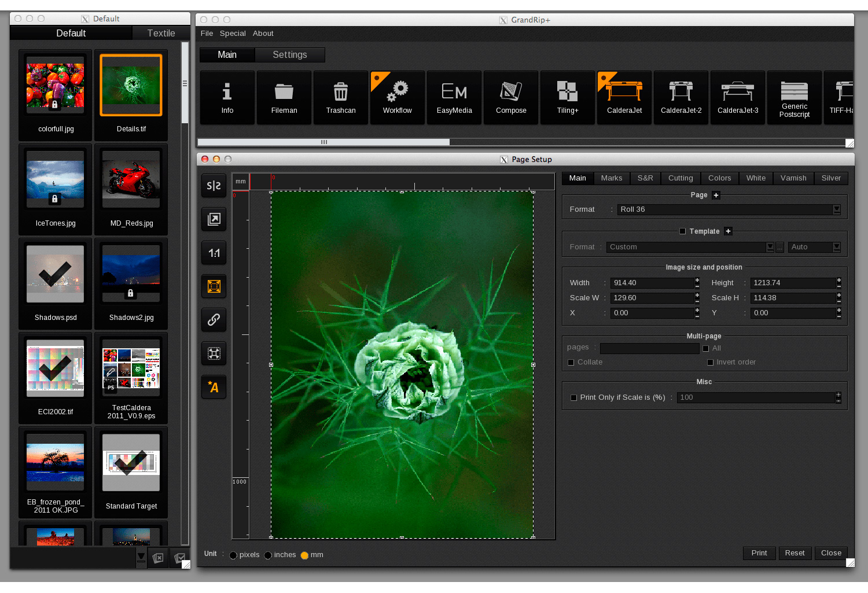
Task: Expand the Roll 36 page format dropdown
Action: [x=837, y=209]
